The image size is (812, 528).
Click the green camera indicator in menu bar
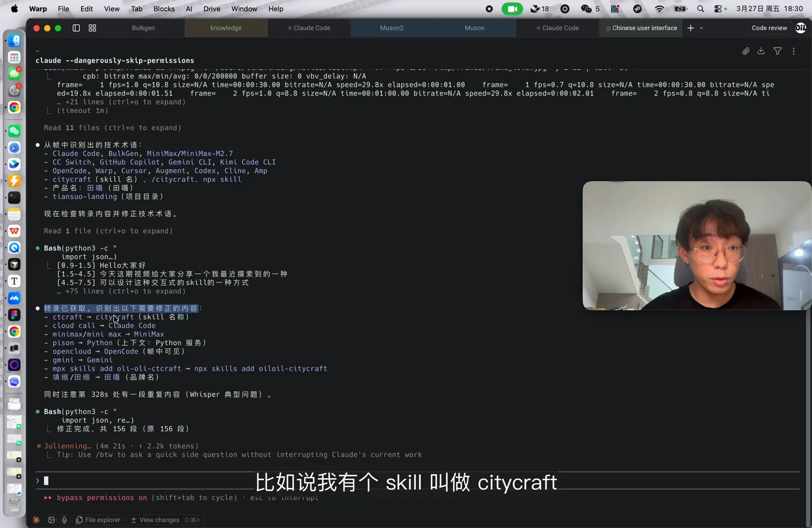point(512,9)
